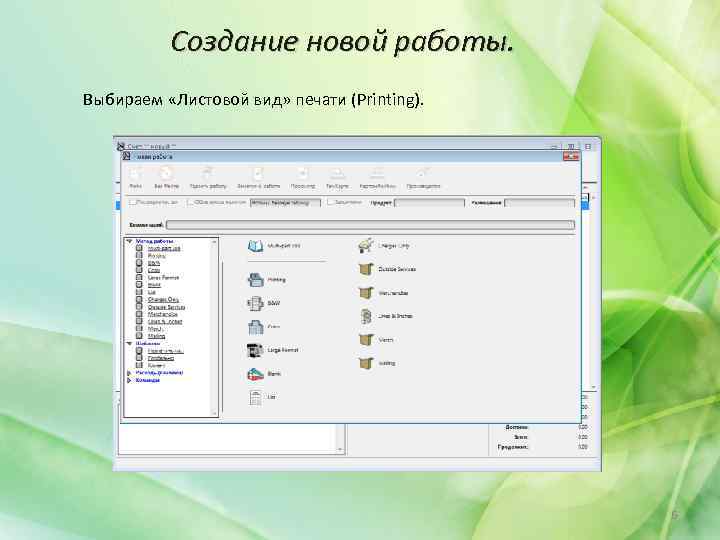Select Outside Services in the left tree
This screenshot has width=720, height=540.
click(166, 307)
